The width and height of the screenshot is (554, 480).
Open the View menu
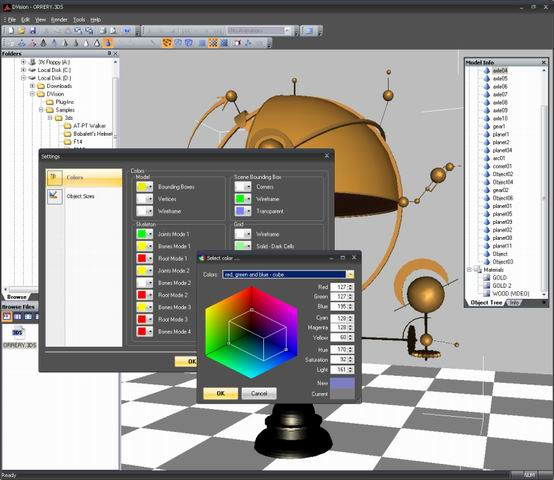[40, 20]
